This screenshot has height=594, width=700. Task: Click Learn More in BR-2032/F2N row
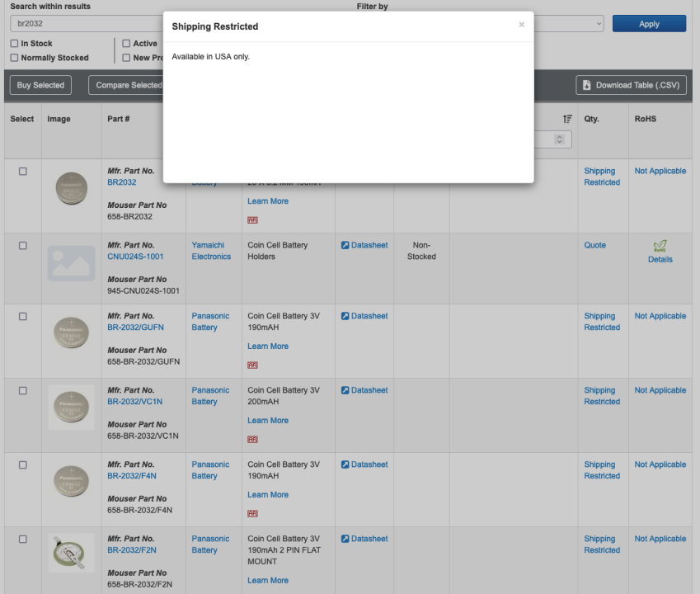point(268,581)
